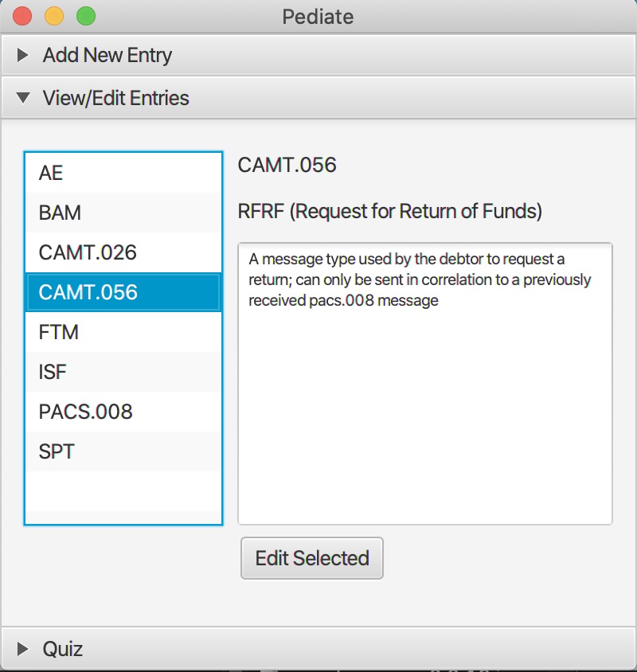Expand the Add New Entry arrow
The image size is (637, 672).
23,56
